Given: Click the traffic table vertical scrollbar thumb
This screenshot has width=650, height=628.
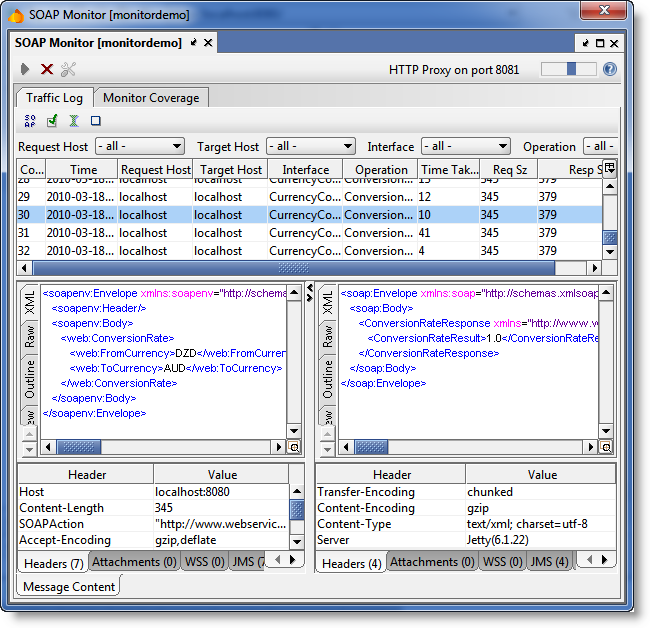Looking at the screenshot, I should tap(610, 237).
